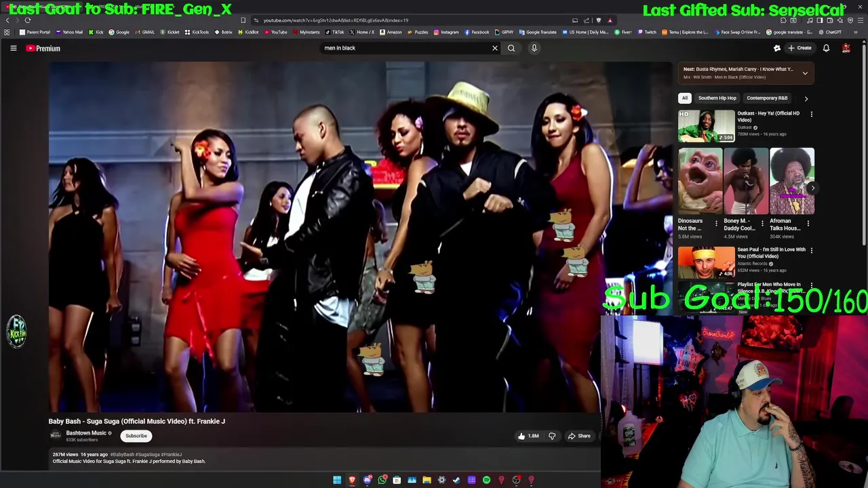868x488 pixels.
Task: Like the video with the thumbs-up button
Action: [528, 436]
